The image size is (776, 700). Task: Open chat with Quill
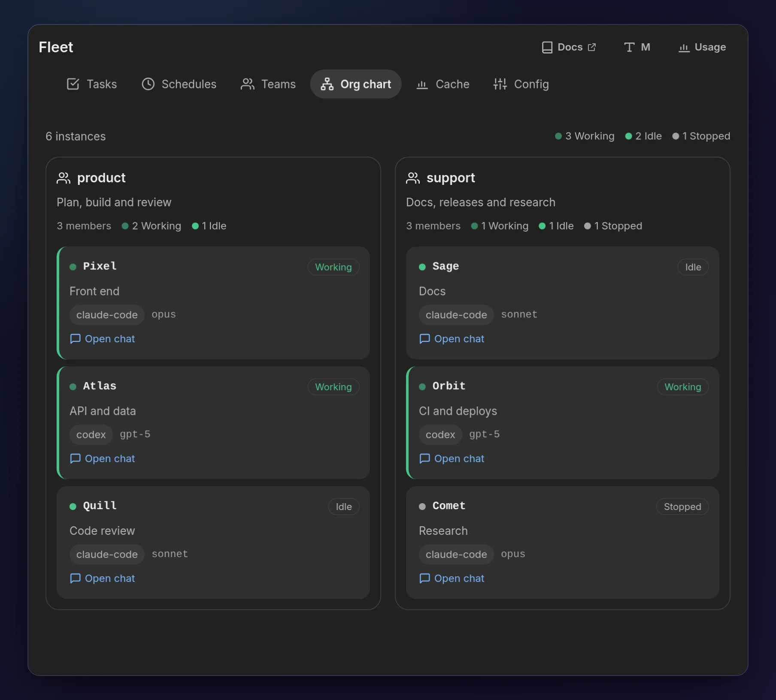(102, 578)
